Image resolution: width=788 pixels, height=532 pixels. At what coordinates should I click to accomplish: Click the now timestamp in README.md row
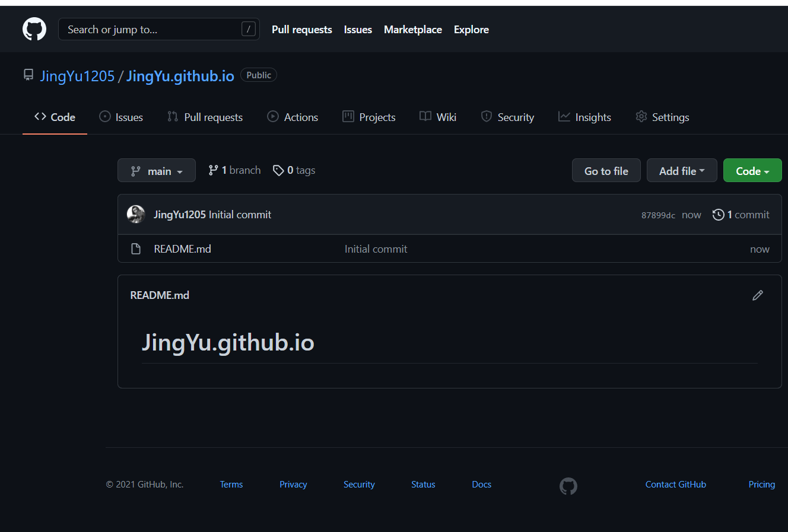coord(760,249)
